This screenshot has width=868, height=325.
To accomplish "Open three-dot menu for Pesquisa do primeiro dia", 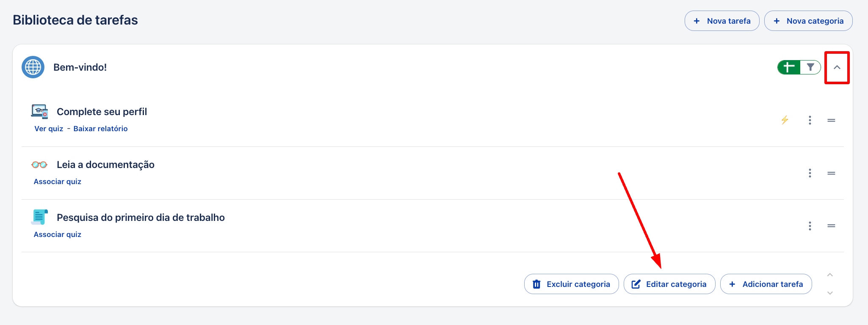I will tap(810, 226).
